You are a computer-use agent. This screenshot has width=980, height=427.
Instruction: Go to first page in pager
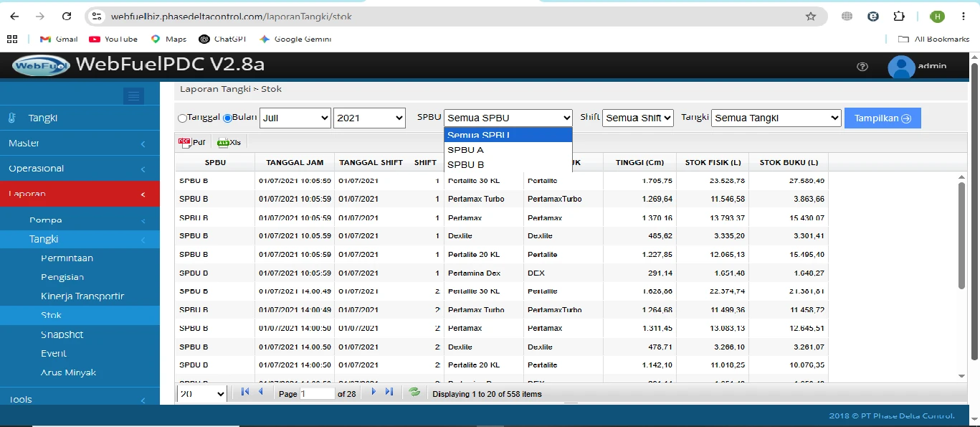(244, 392)
